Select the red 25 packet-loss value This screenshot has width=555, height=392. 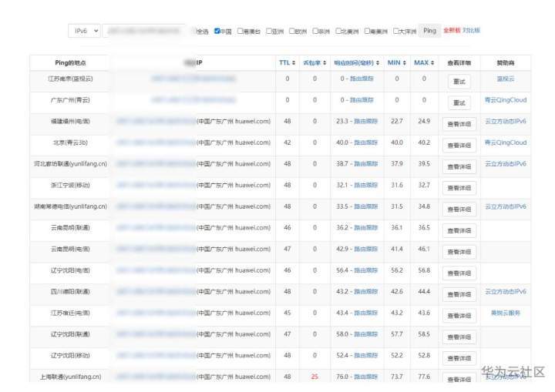314,377
